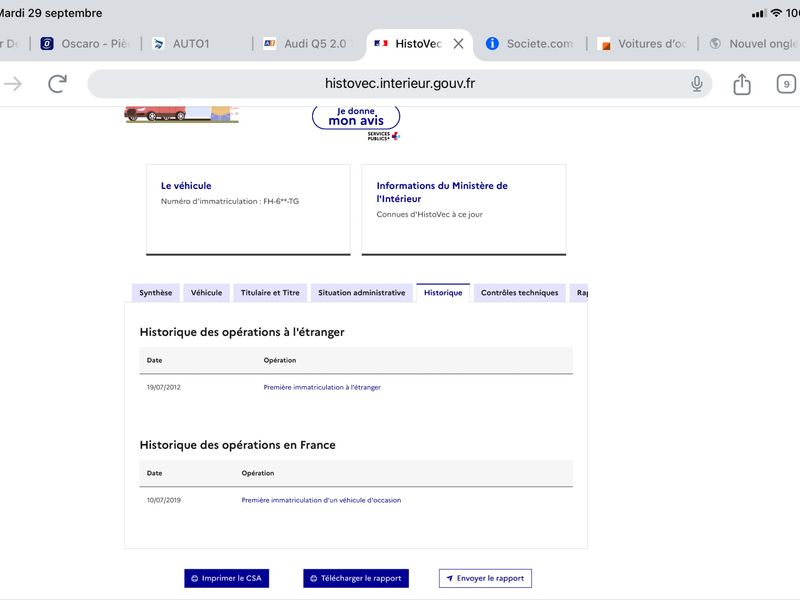Switch to the Oscaro browser tab

[85, 44]
